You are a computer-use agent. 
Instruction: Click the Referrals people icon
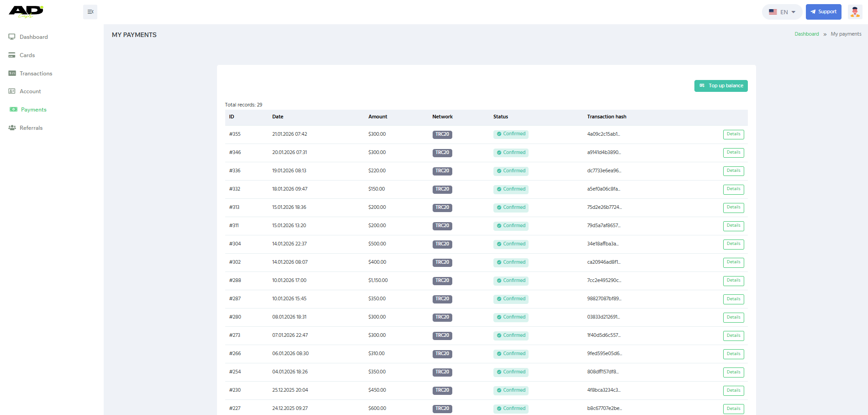12,128
